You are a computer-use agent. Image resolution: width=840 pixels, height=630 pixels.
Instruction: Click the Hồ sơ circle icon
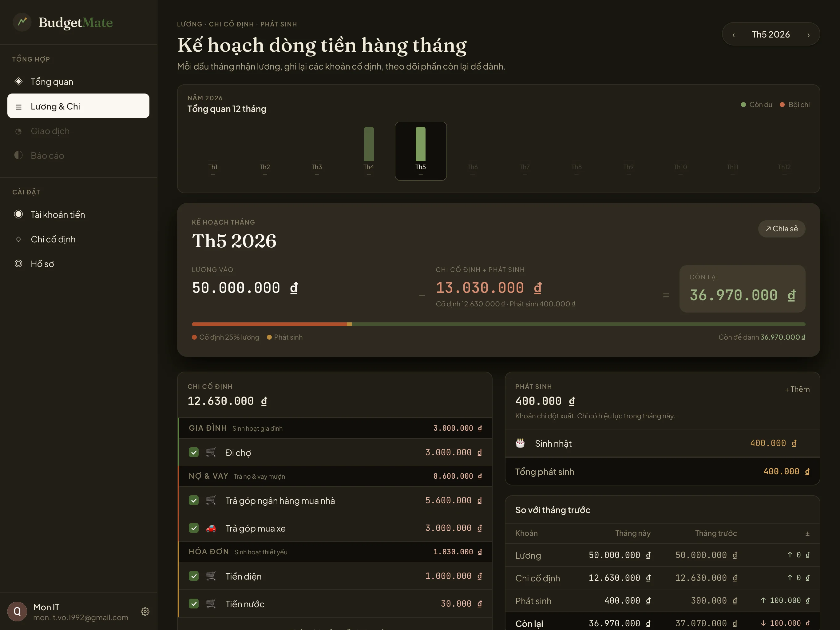pos(18,264)
